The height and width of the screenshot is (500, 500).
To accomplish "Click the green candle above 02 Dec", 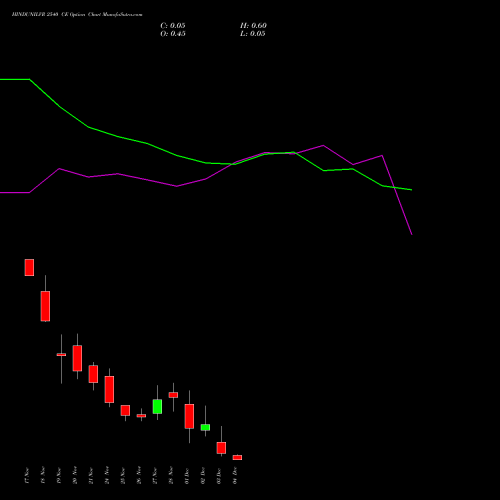I will point(205,427).
